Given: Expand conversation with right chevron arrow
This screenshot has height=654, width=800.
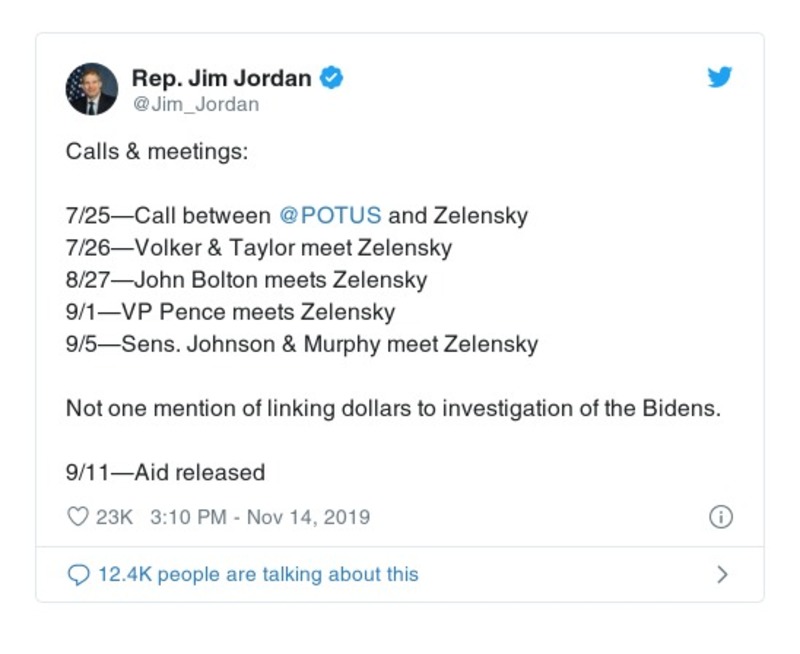Looking at the screenshot, I should pos(722,574).
